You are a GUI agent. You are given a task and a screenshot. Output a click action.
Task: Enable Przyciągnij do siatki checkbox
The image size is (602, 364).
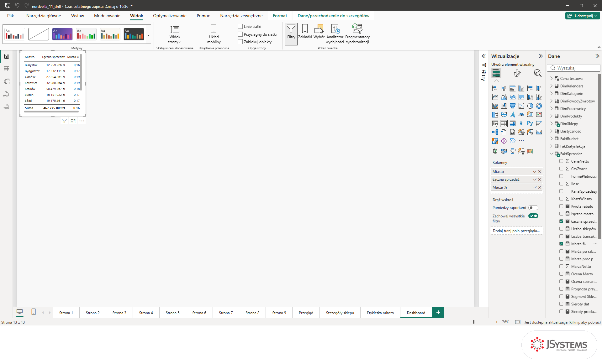240,34
